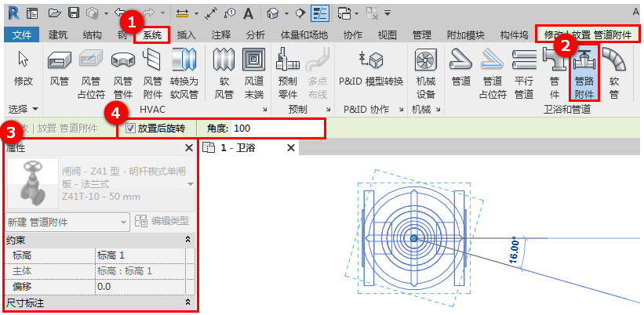The height and width of the screenshot is (315, 644).
Task: Open the 闸阀 type selector dropdown
Action: tap(190, 184)
